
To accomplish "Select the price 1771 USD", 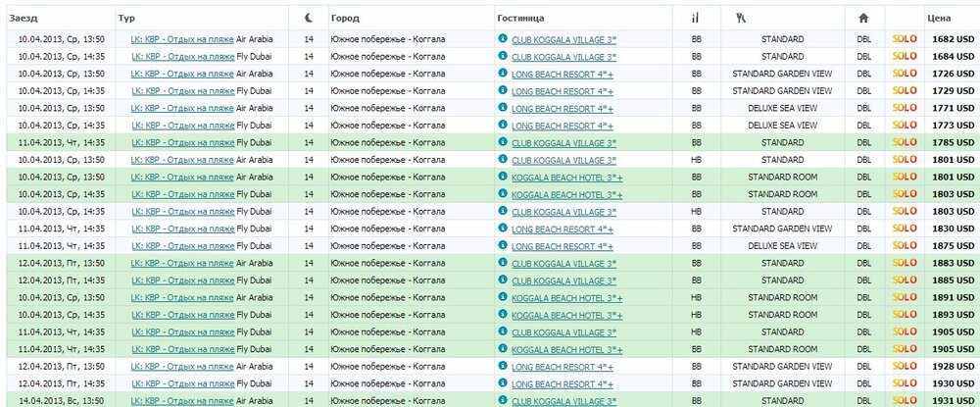I will (x=954, y=108).
